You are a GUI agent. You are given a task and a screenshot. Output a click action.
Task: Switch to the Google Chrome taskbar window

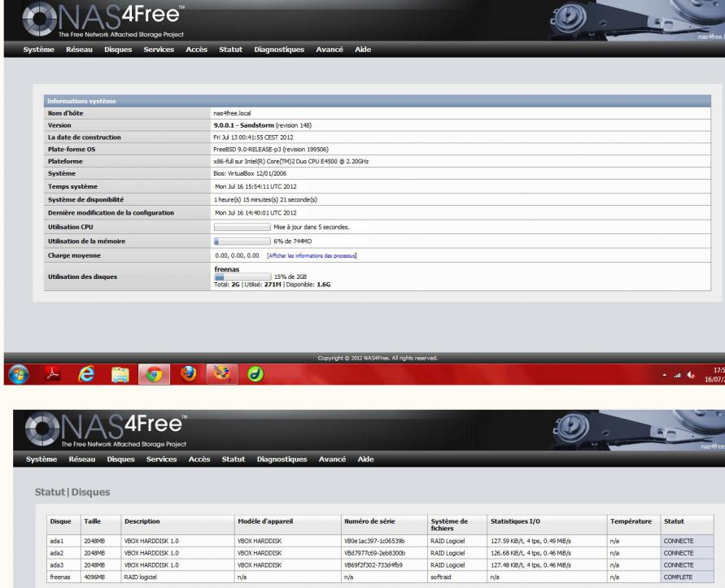(x=154, y=374)
